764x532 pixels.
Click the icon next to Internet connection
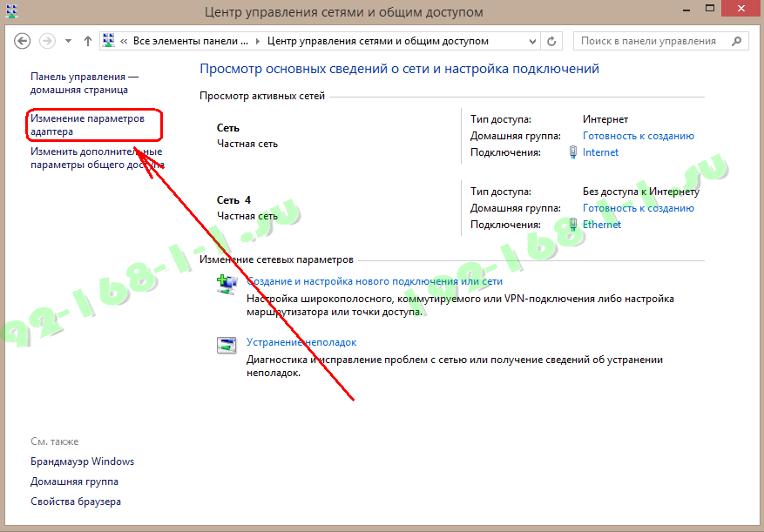coord(572,152)
